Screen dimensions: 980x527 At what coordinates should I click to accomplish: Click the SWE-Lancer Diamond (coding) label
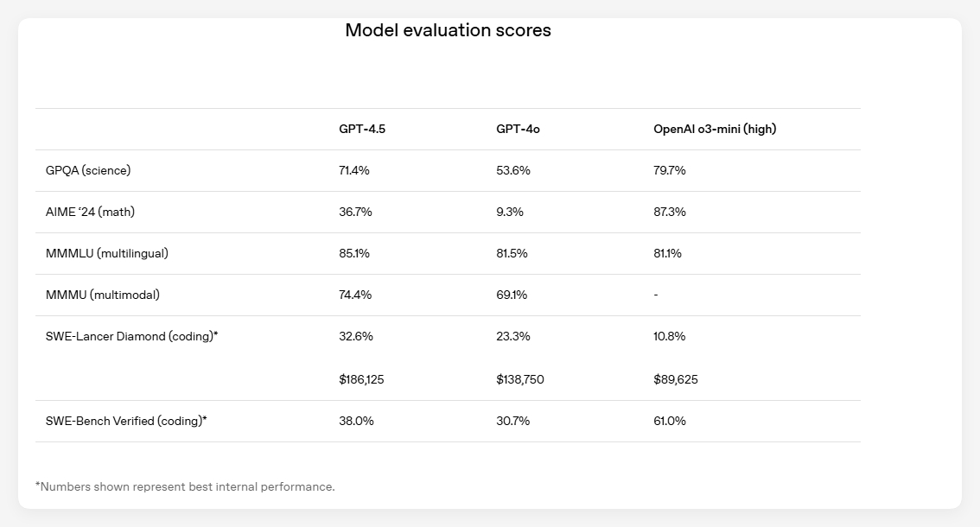click(131, 336)
